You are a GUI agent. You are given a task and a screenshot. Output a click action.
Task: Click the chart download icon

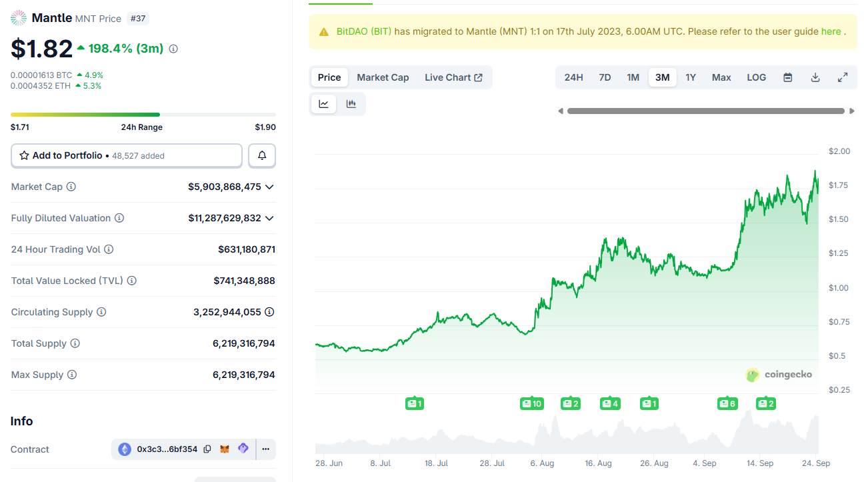[815, 77]
